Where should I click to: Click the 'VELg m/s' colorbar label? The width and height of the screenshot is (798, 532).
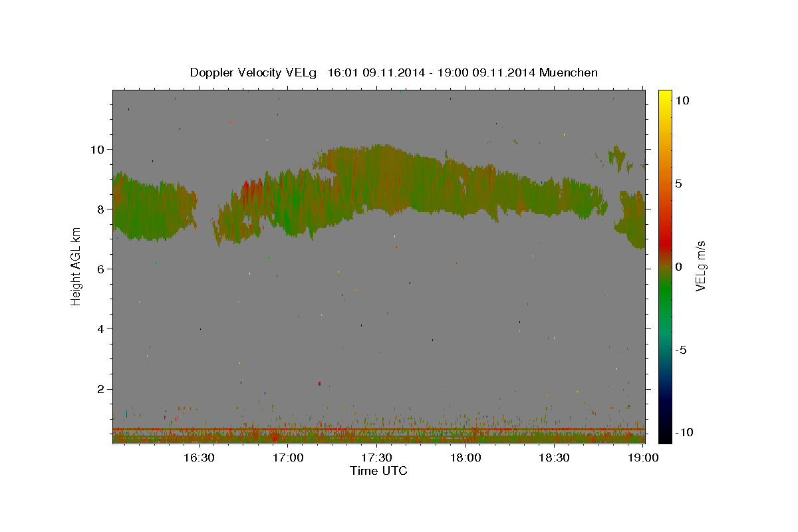point(700,266)
